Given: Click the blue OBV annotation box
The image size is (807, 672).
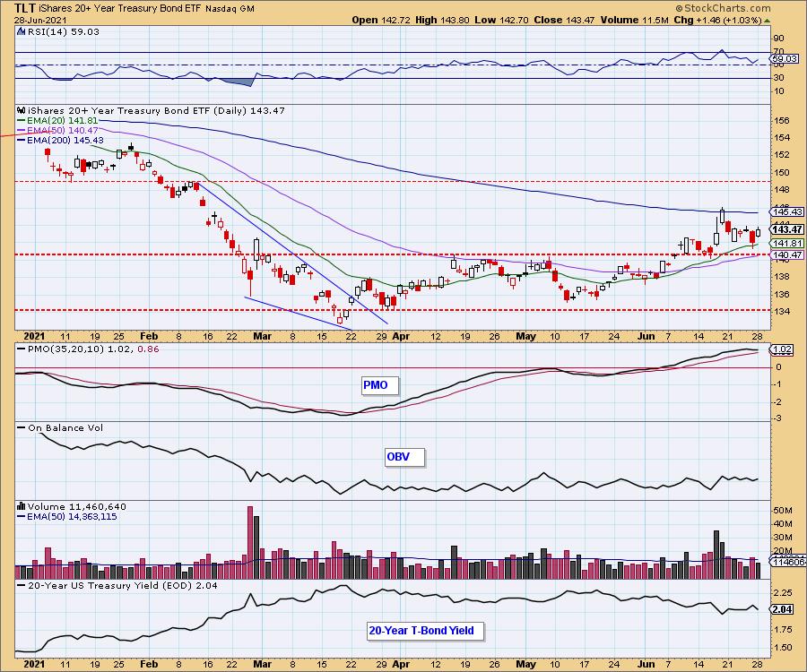Looking at the screenshot, I should (x=405, y=457).
